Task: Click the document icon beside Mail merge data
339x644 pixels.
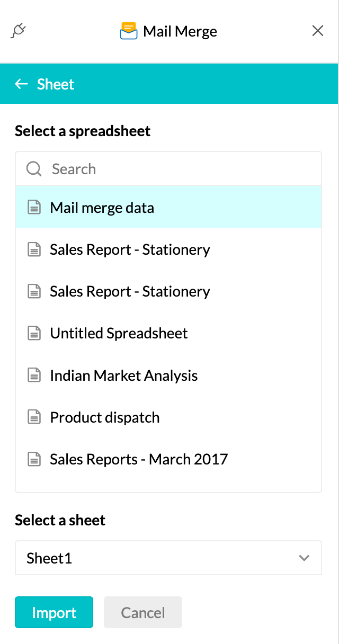Action: [34, 207]
